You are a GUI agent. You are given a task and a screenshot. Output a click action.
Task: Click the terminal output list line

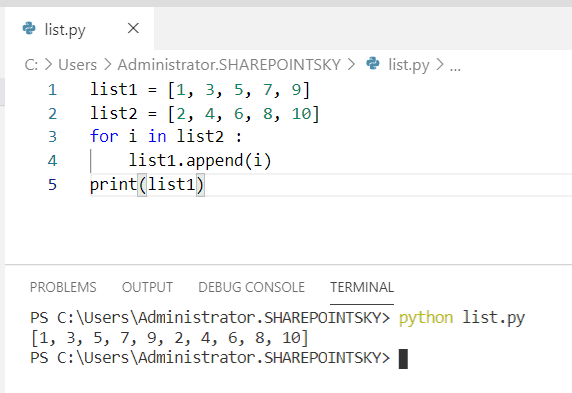click(170, 338)
